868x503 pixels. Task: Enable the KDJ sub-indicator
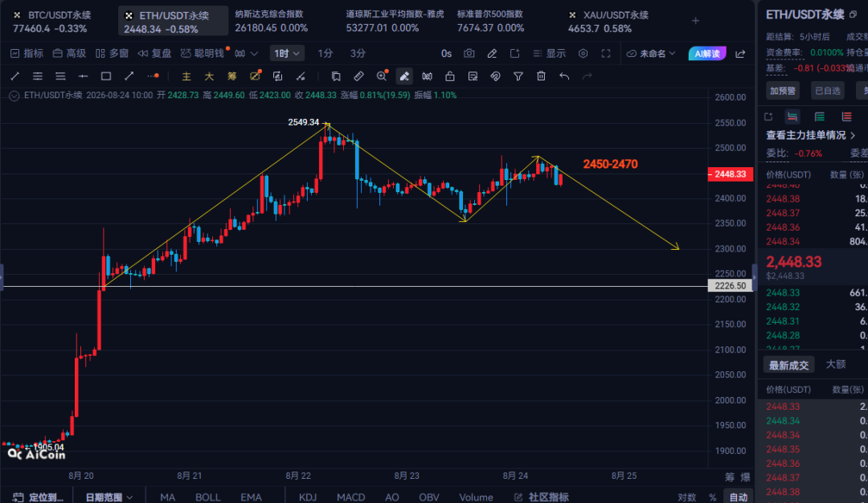[308, 497]
